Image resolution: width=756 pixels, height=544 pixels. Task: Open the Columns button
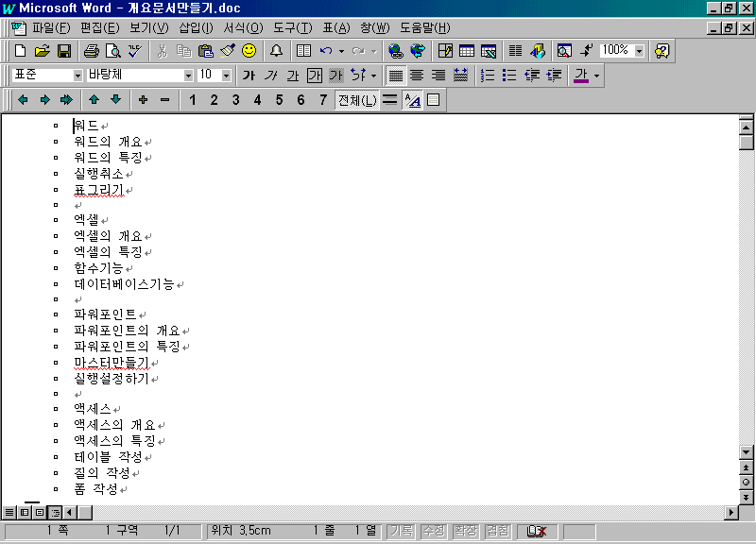(x=515, y=51)
